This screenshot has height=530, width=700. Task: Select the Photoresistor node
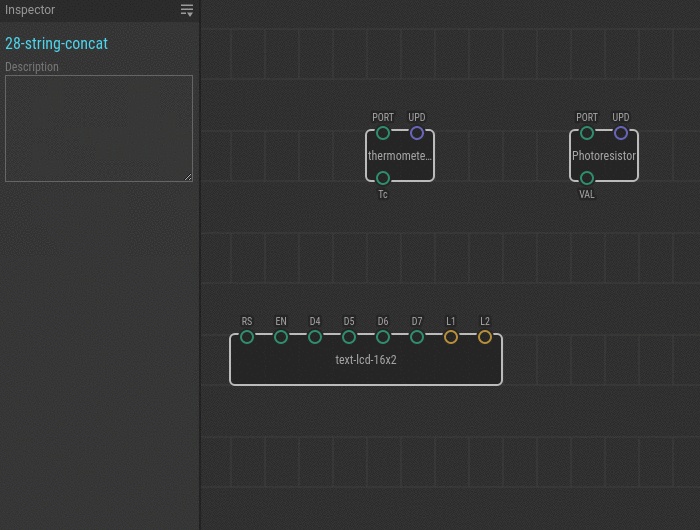coord(604,156)
